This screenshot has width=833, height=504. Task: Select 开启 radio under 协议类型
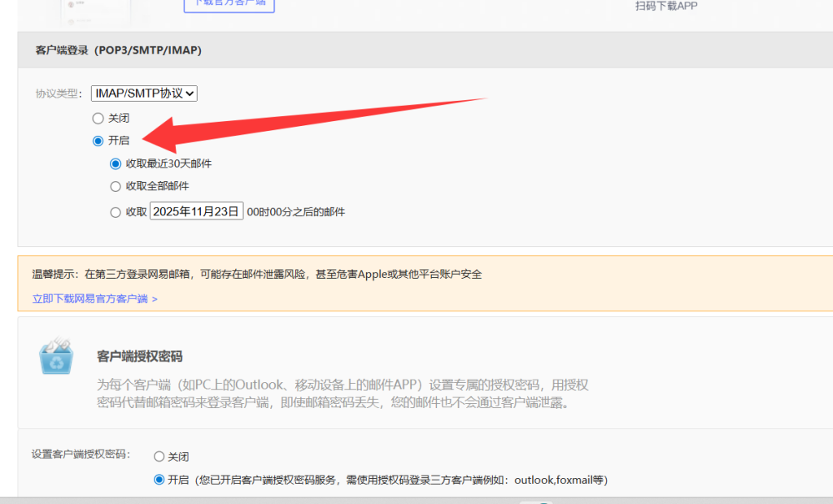(98, 141)
